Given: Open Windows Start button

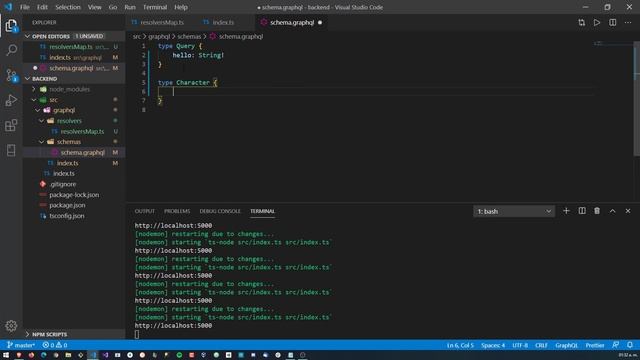Looking at the screenshot, I should tap(6, 355).
